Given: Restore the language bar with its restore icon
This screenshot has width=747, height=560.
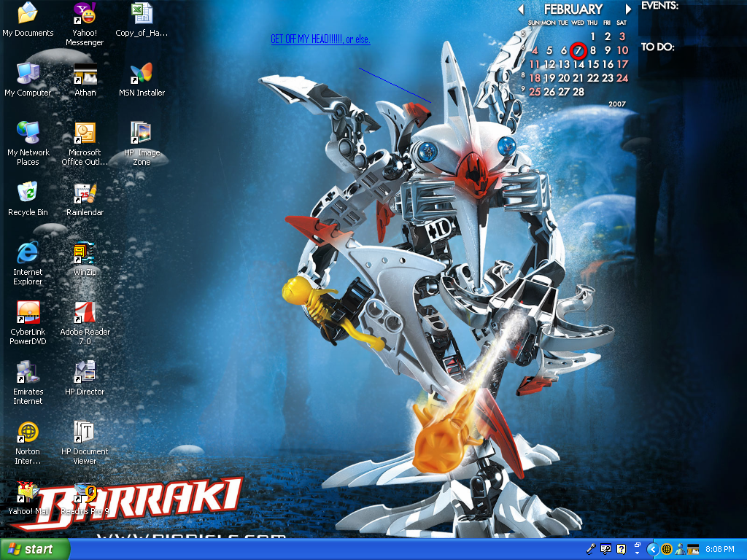Looking at the screenshot, I should pyautogui.click(x=638, y=545).
